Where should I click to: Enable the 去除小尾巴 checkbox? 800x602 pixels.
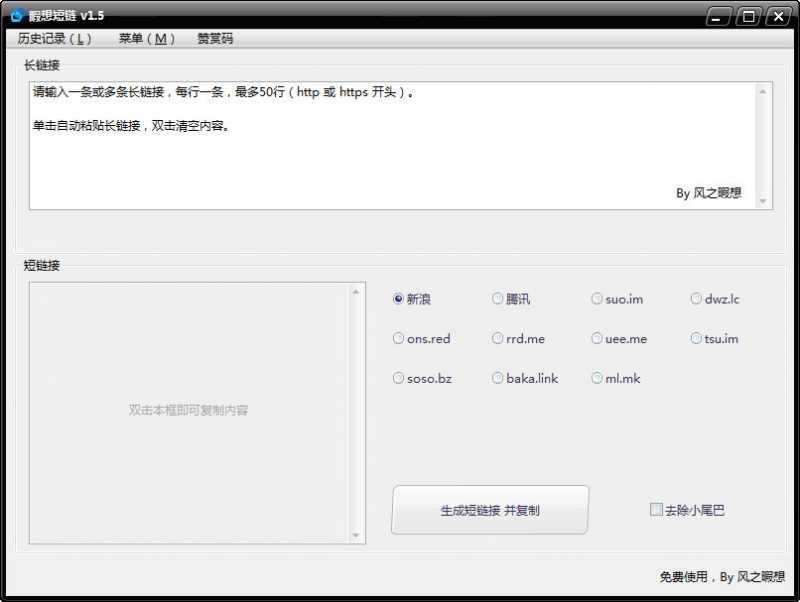[x=657, y=509]
